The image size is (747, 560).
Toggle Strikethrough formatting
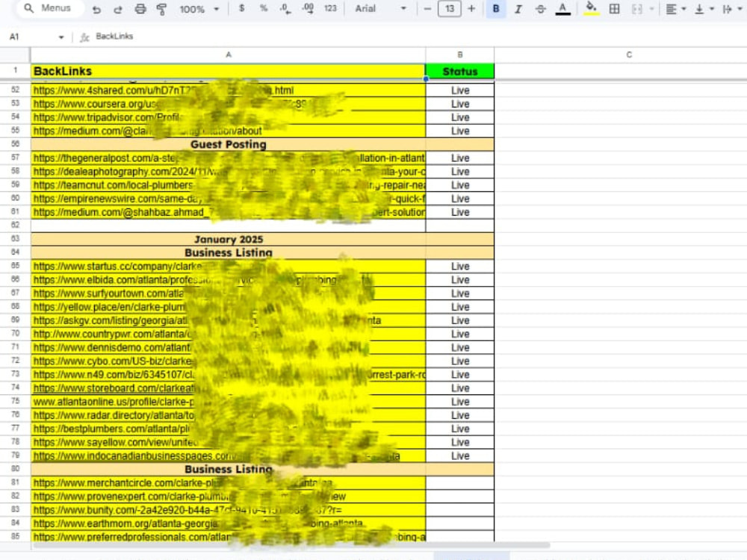540,8
